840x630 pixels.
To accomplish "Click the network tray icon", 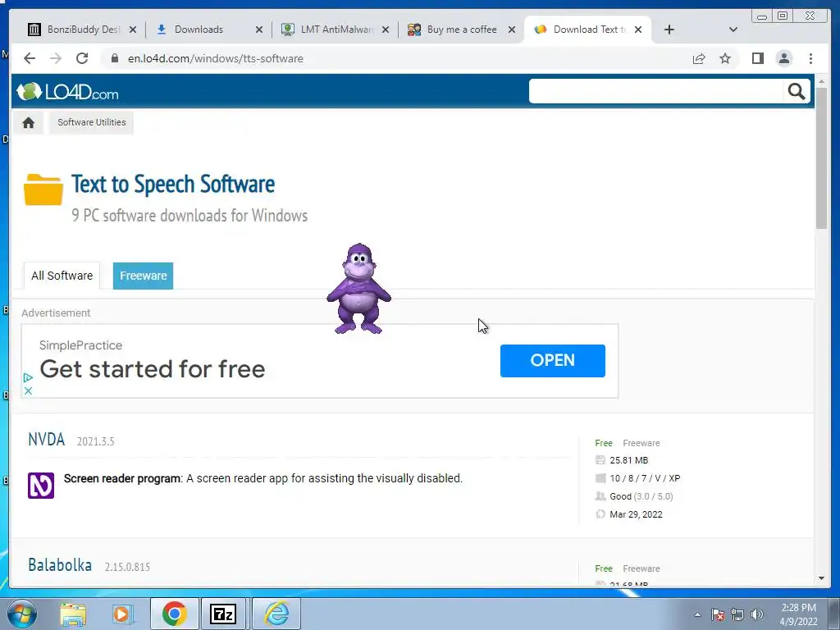I will coord(737,615).
